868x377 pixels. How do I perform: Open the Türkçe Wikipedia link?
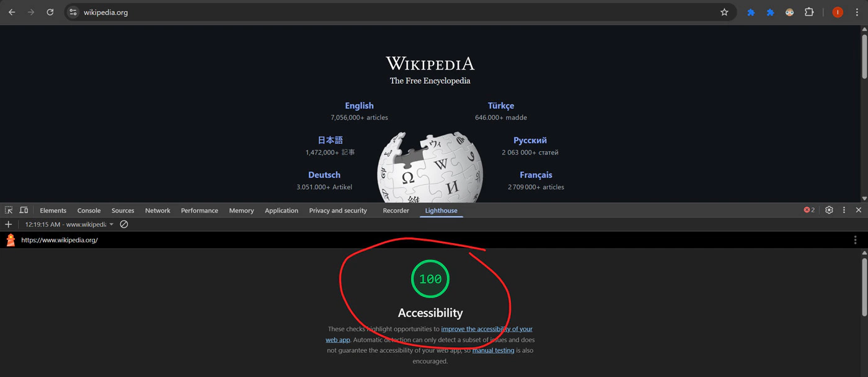point(501,106)
